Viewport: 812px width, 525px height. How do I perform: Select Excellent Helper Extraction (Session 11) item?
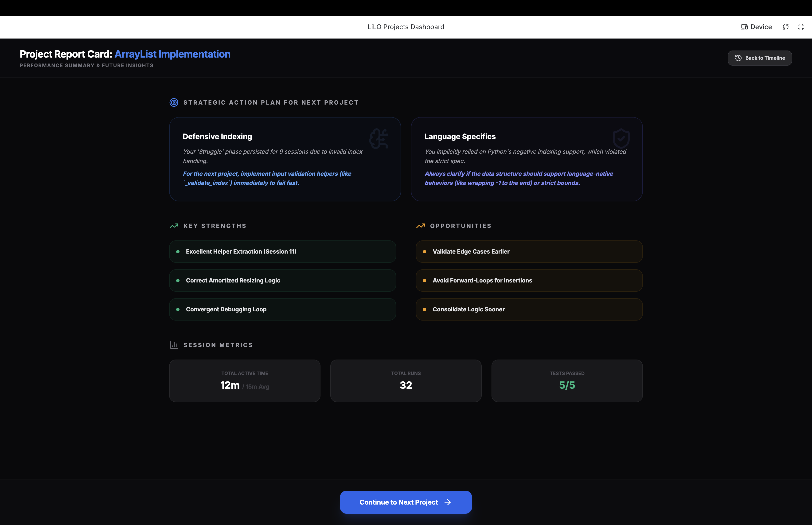(x=282, y=252)
